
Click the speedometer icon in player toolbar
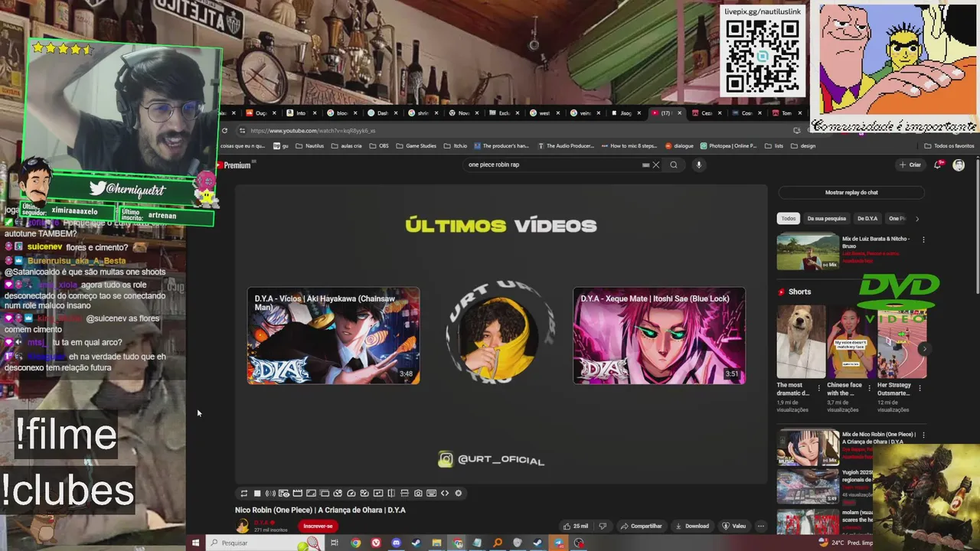click(351, 494)
